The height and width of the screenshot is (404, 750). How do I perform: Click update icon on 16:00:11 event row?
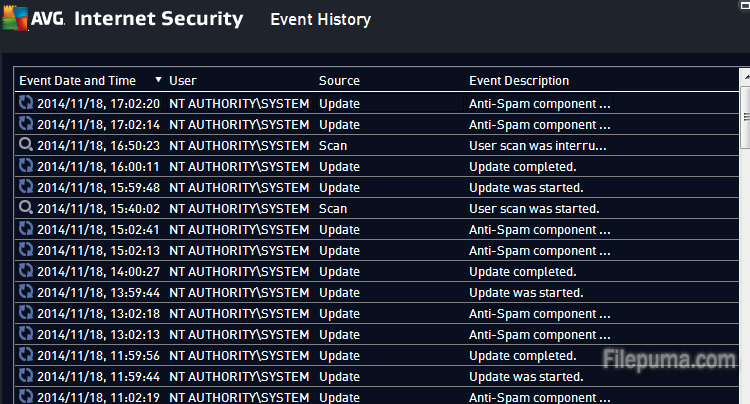pyautogui.click(x=26, y=166)
